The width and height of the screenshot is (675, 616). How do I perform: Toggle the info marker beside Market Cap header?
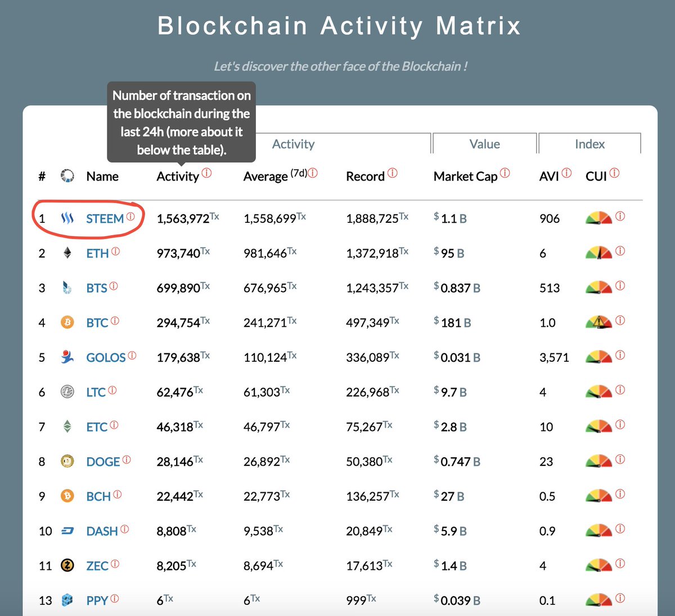coord(505,172)
